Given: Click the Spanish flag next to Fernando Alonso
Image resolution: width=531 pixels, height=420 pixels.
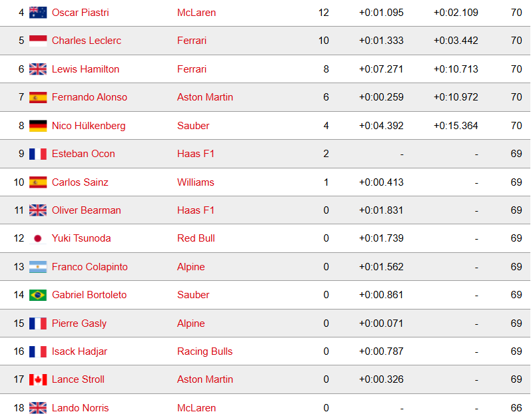Looking at the screenshot, I should click(38, 97).
